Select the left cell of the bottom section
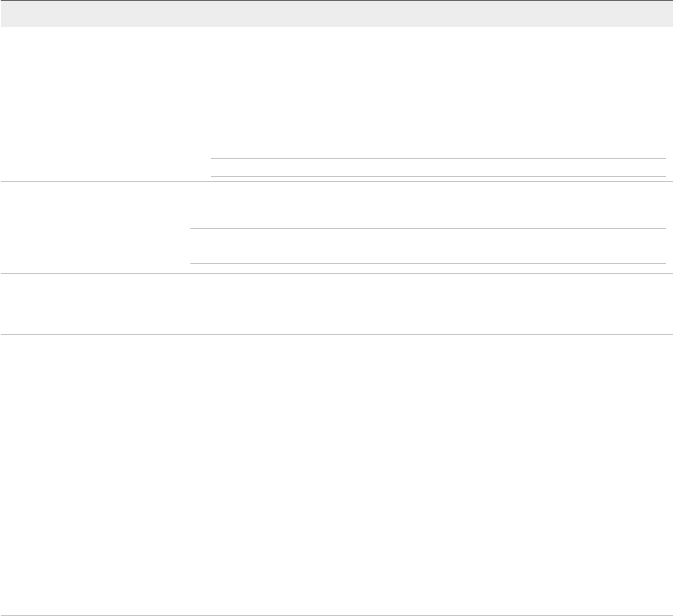 (95, 475)
